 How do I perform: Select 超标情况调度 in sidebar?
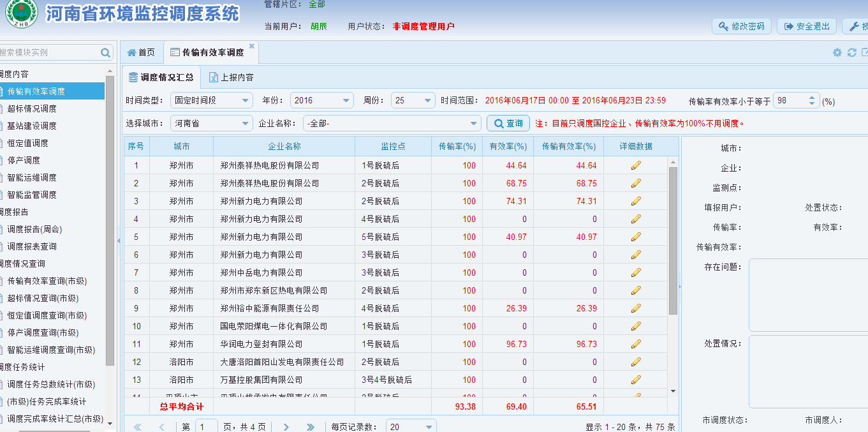click(x=32, y=108)
